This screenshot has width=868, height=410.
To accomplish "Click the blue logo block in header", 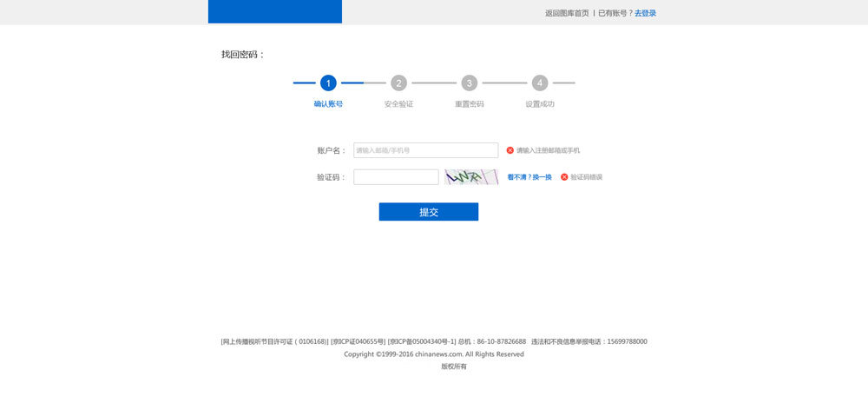I will 275,11.
